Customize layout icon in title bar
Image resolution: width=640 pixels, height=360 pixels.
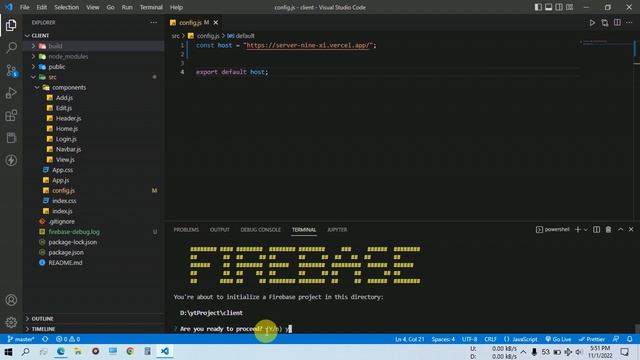pyautogui.click(x=569, y=7)
